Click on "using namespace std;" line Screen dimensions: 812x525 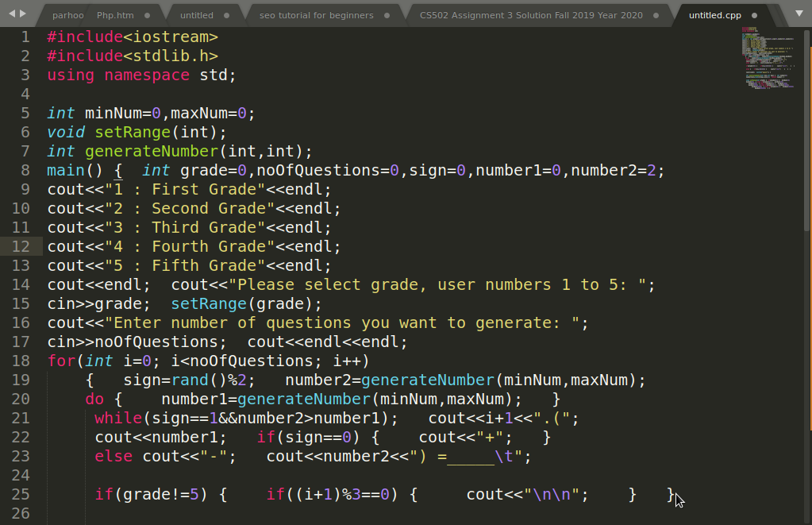[x=141, y=75]
